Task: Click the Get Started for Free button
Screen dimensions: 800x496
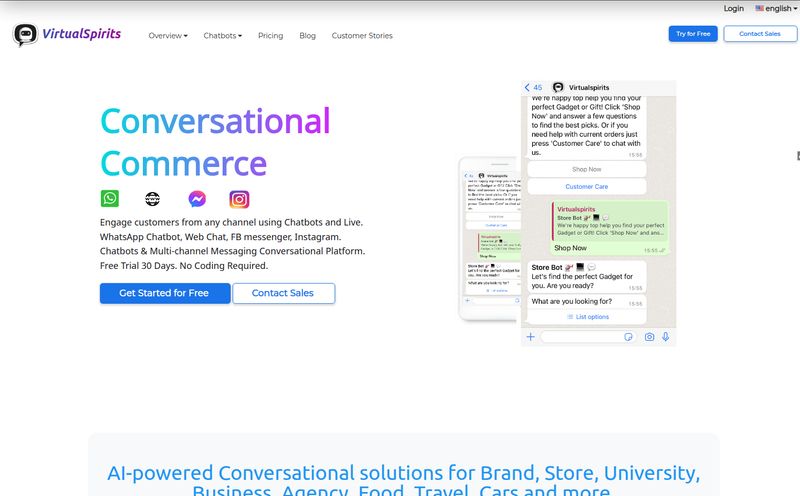Action: (x=165, y=293)
